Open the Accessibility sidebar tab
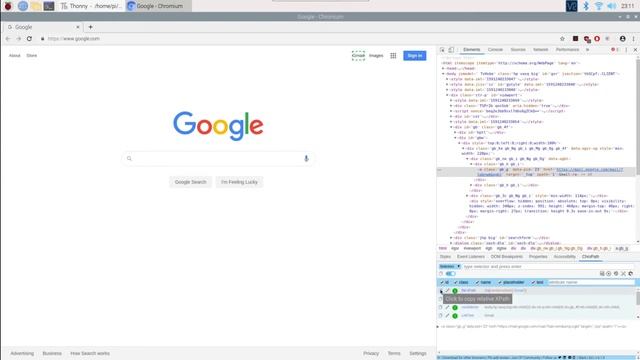640x360 pixels. [564, 257]
